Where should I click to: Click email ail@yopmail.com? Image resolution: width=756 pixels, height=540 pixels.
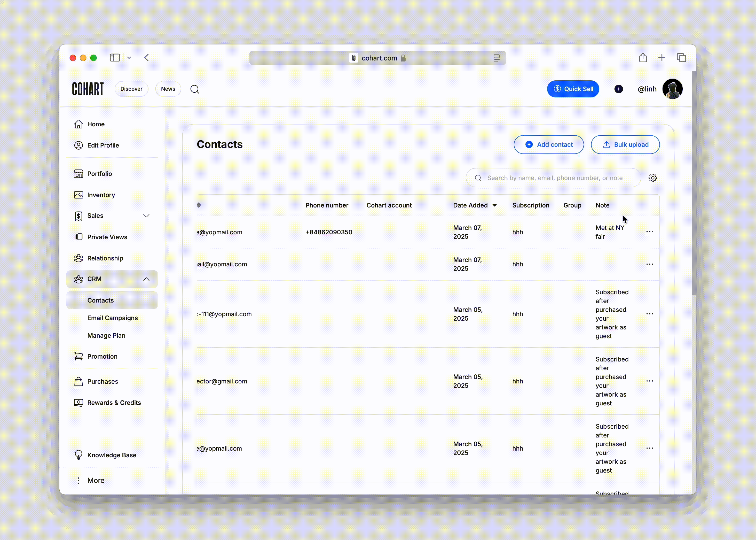click(x=222, y=264)
